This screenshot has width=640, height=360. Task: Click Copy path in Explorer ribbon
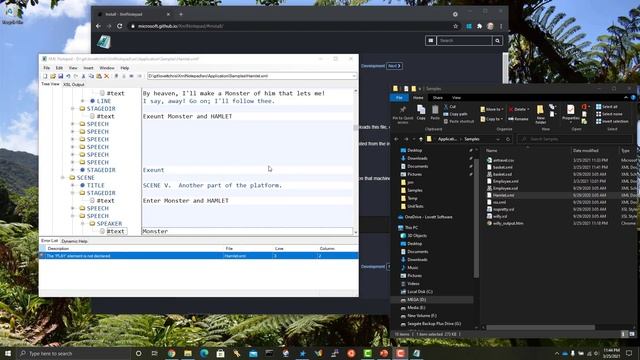click(x=456, y=114)
